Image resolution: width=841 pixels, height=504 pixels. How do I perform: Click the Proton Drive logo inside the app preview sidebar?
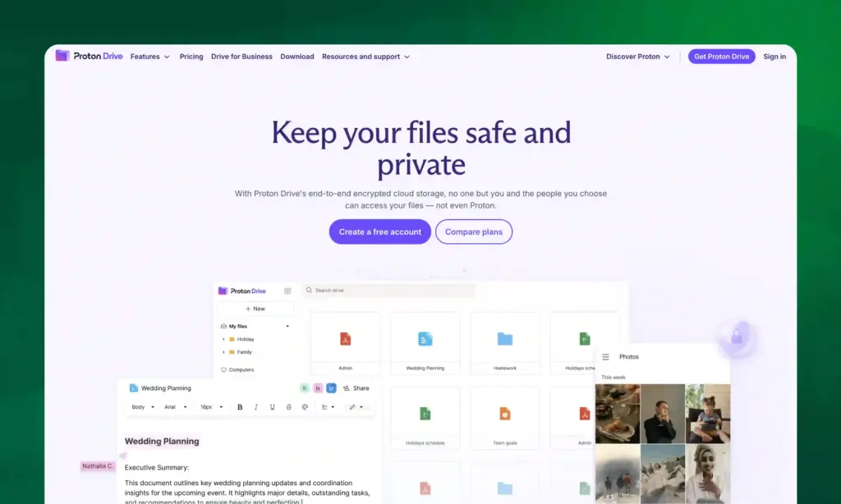[x=242, y=291]
